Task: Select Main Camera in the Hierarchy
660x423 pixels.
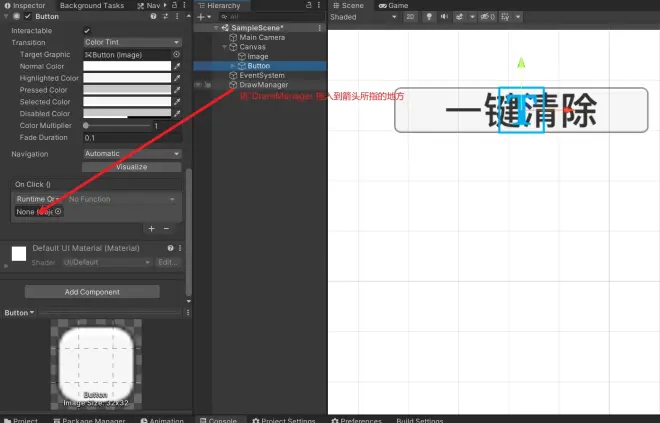Action: [x=262, y=37]
